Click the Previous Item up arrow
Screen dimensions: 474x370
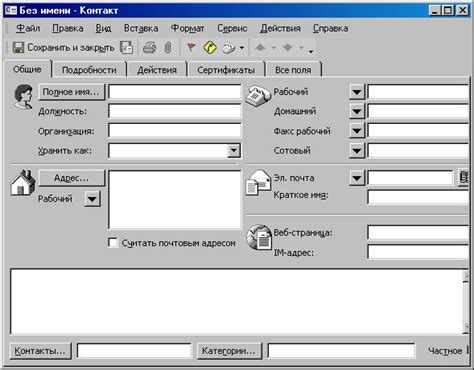click(260, 48)
